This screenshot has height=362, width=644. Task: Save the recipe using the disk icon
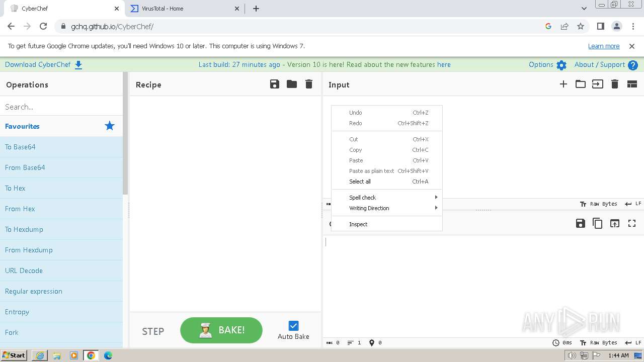point(275,84)
